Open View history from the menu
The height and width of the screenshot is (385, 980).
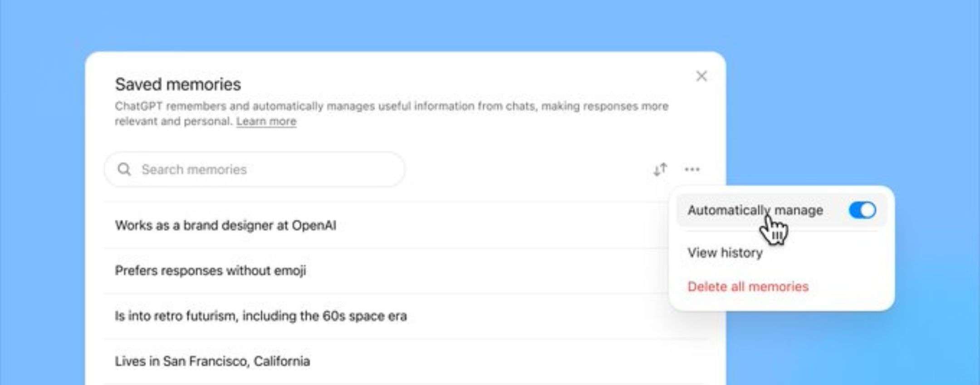click(725, 252)
